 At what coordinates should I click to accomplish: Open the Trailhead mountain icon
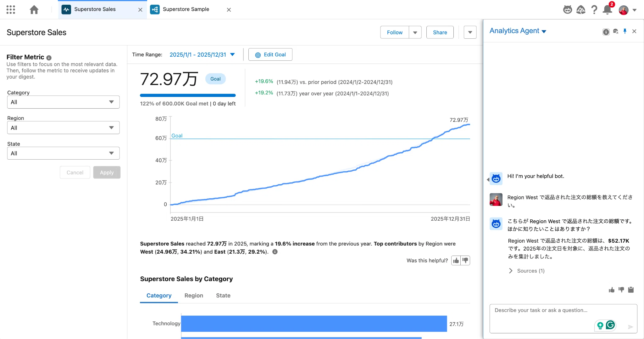point(581,10)
